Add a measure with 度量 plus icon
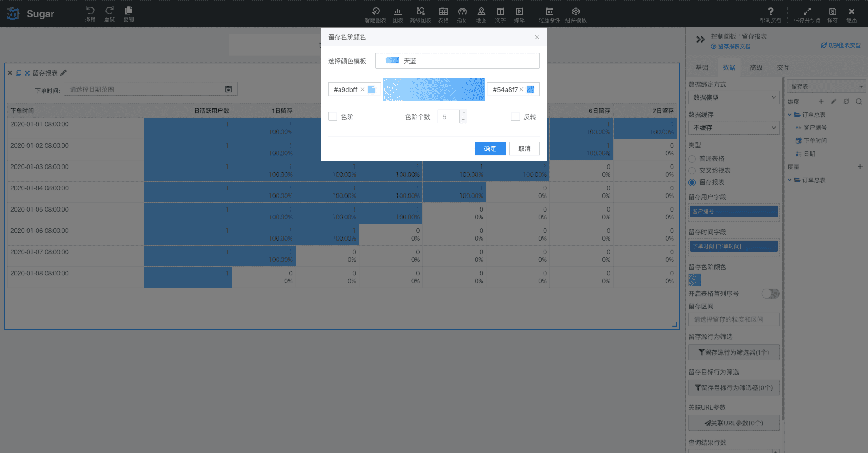 pyautogui.click(x=860, y=167)
